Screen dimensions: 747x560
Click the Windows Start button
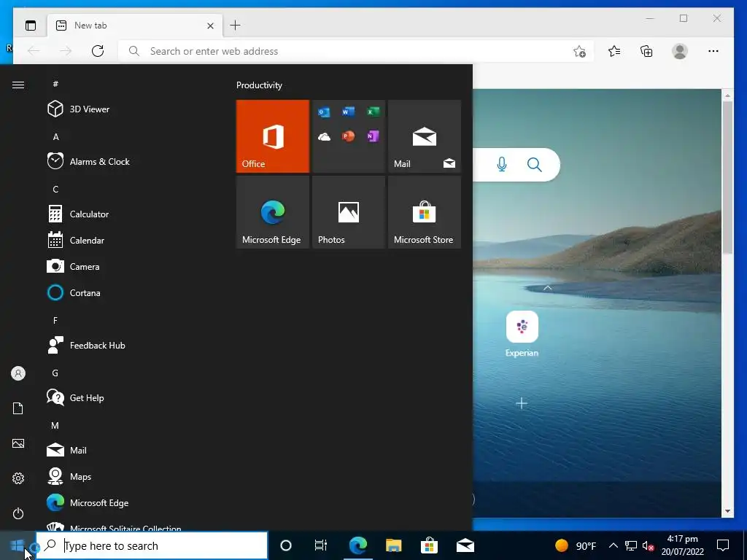pos(18,545)
